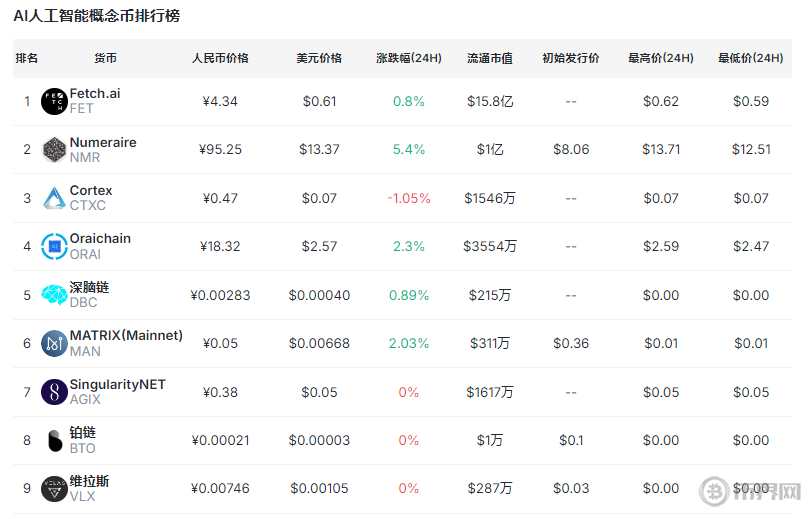Image resolution: width=812 pixels, height=519 pixels.
Task: Click the SingularityNET coin logo icon
Action: [54, 392]
